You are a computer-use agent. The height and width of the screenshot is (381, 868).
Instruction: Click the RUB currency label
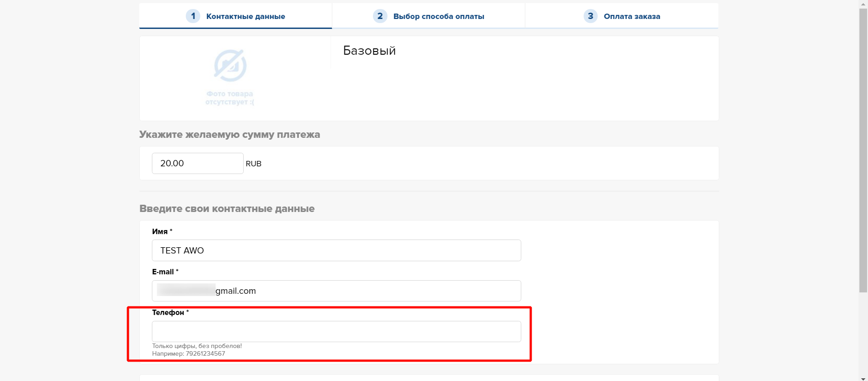254,164
